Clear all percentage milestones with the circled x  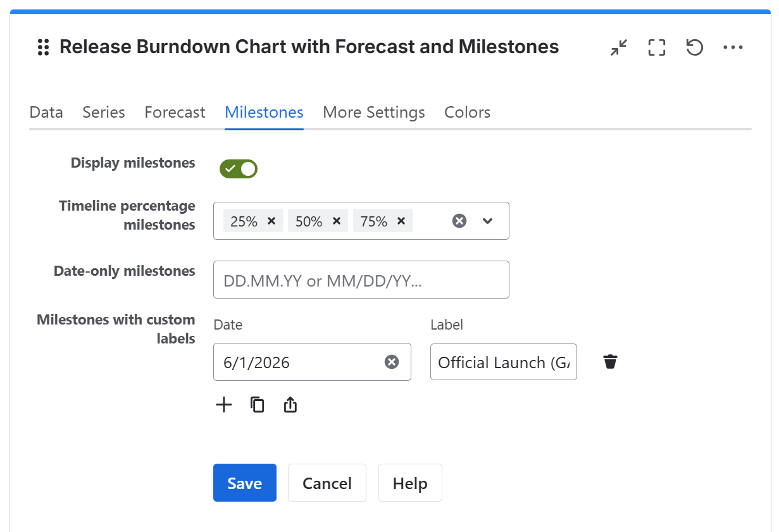coord(458,221)
